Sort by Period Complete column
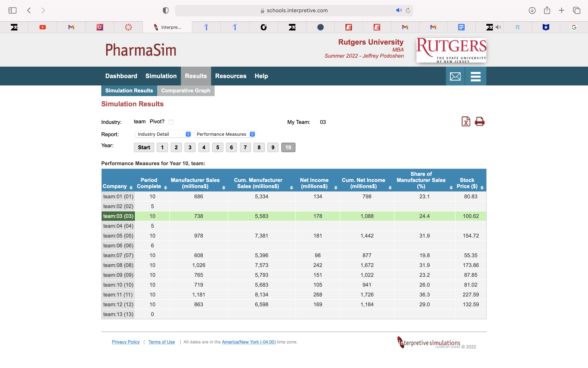Screen dimensions: 588x368 click(x=165, y=187)
